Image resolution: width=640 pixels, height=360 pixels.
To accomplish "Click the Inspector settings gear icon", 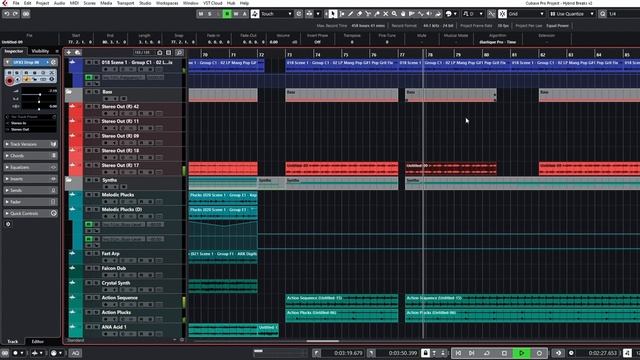I will (8, 224).
